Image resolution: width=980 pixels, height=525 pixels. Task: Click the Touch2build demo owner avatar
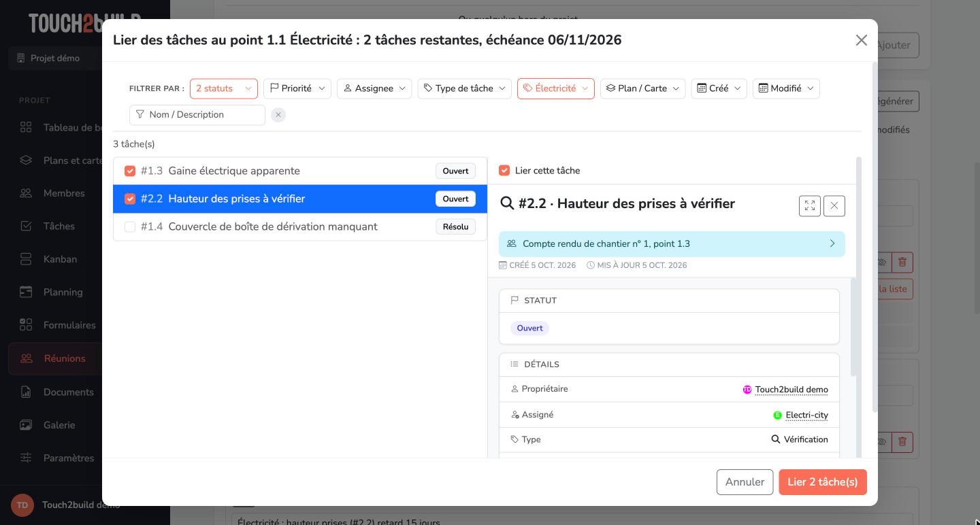click(x=747, y=390)
